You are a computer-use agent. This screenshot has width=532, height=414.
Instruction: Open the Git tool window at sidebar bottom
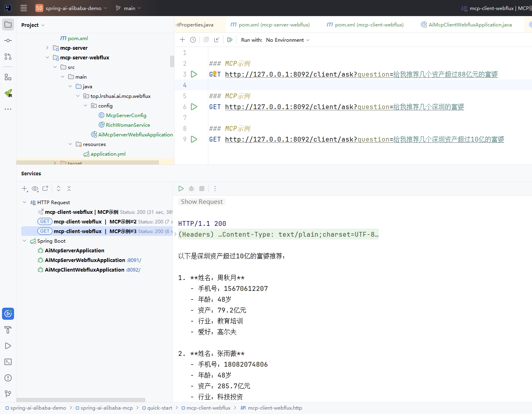coord(8,394)
